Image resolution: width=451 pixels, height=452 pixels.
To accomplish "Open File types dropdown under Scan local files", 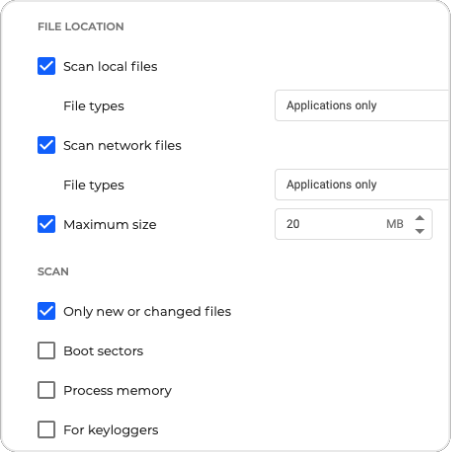I will pos(363,105).
